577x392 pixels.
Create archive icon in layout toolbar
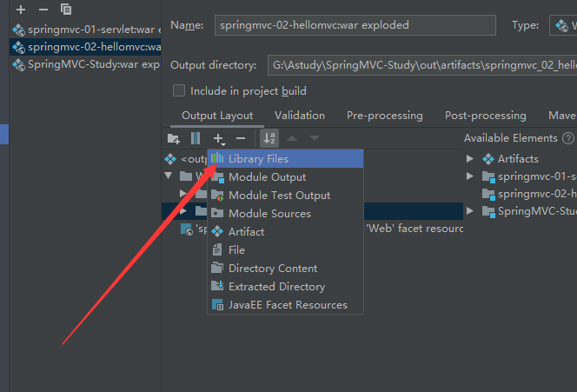coord(196,138)
